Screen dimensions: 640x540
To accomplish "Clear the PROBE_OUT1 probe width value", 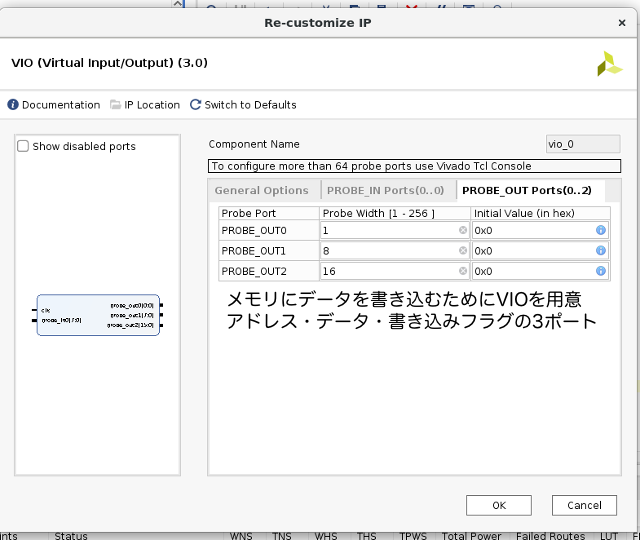I will pyautogui.click(x=463, y=251).
